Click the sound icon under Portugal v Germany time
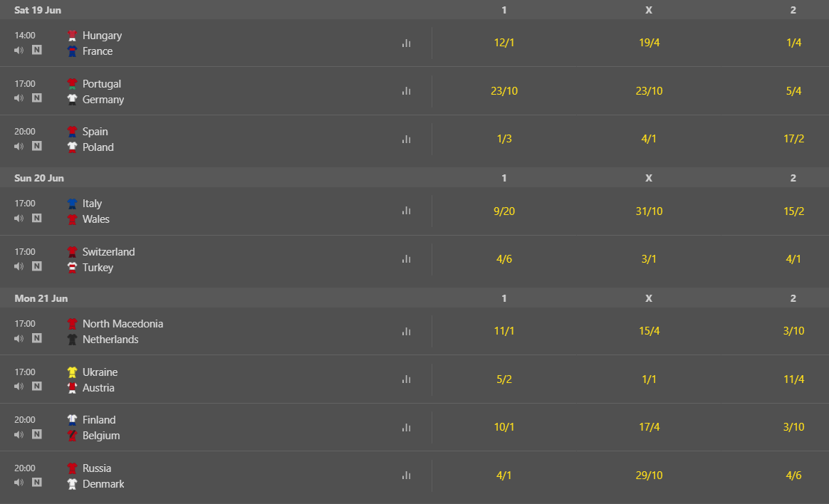 pos(19,98)
